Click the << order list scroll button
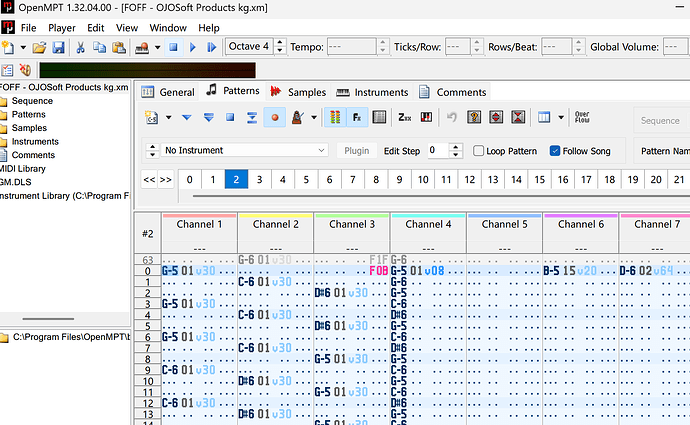This screenshot has height=425, width=690. [x=149, y=180]
